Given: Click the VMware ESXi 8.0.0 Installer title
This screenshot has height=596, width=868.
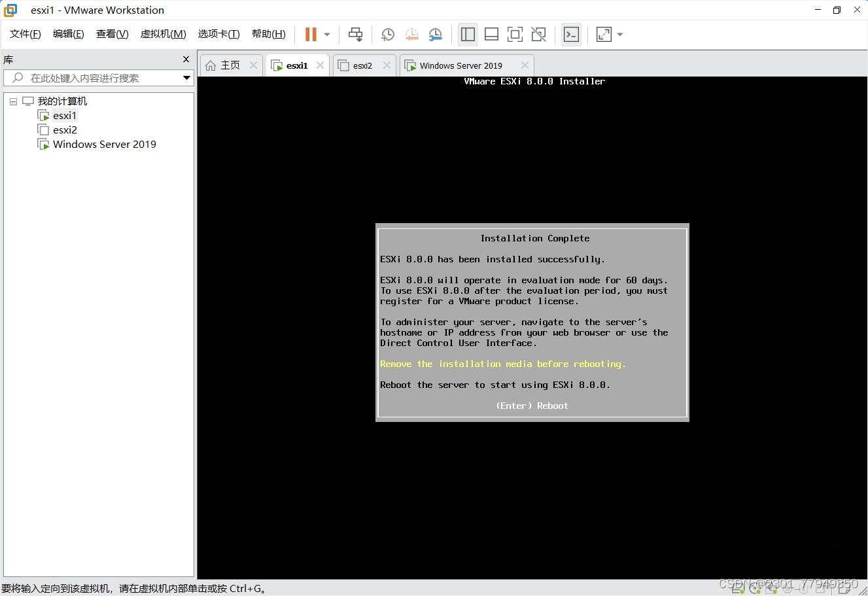Looking at the screenshot, I should point(534,81).
